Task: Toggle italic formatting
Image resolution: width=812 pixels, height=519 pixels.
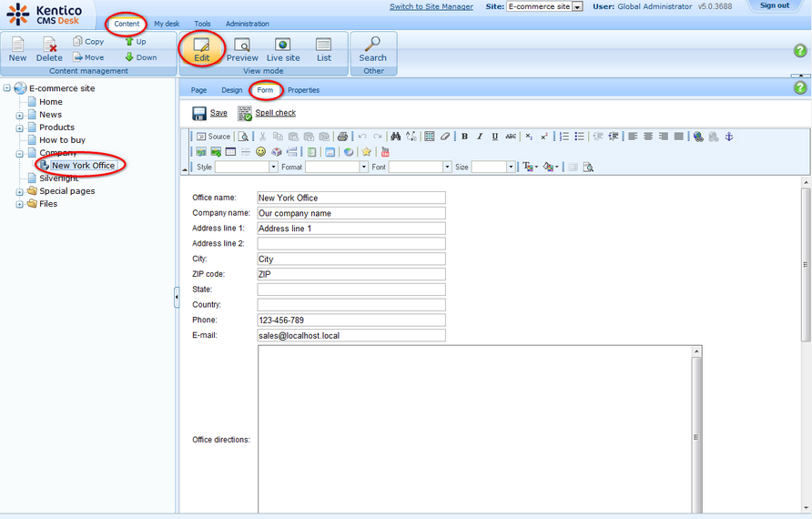Action: tap(480, 137)
